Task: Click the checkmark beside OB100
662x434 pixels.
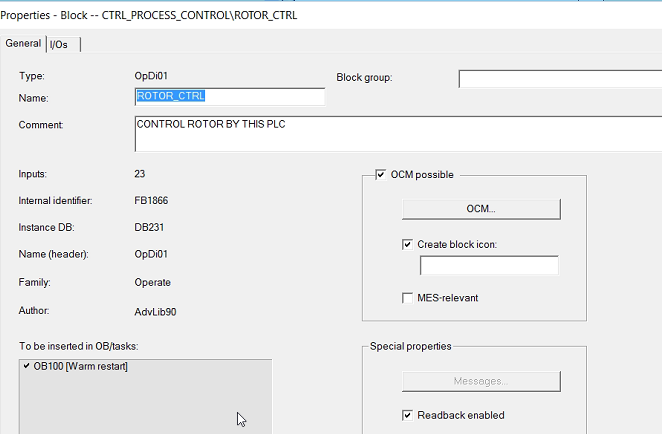Action: coord(26,366)
